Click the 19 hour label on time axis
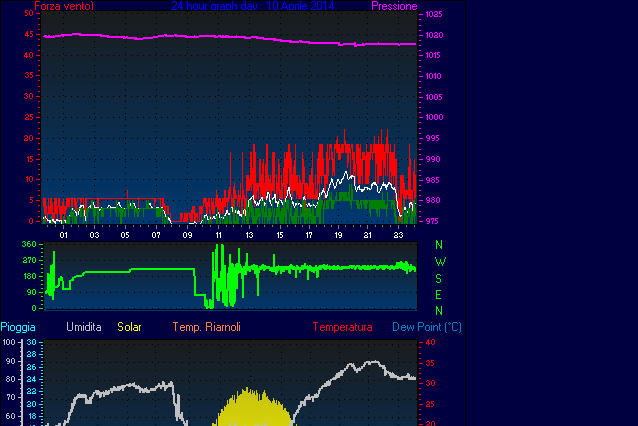Viewport: 638px width, 426px height. coord(338,235)
